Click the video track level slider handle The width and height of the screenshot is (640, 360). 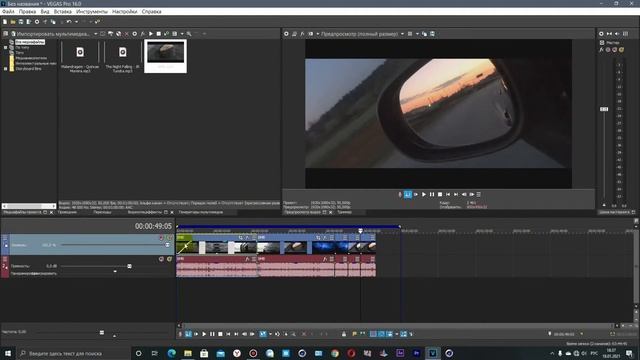coord(167,245)
